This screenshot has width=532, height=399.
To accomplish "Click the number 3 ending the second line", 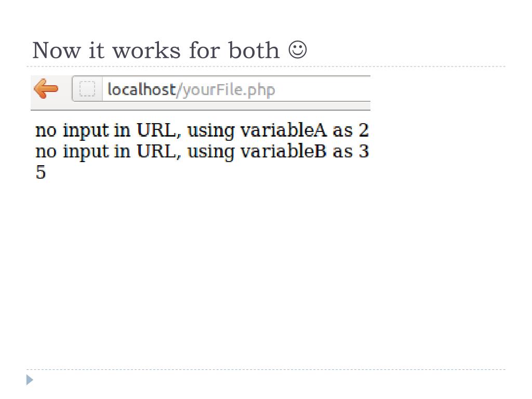I will click(364, 151).
